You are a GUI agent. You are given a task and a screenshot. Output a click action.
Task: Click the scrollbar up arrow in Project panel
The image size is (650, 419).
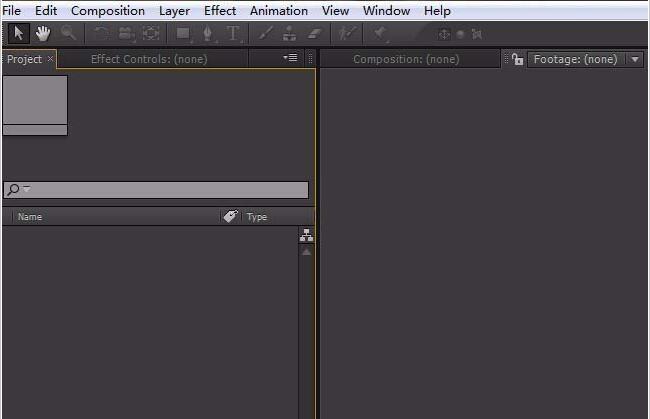(x=306, y=252)
